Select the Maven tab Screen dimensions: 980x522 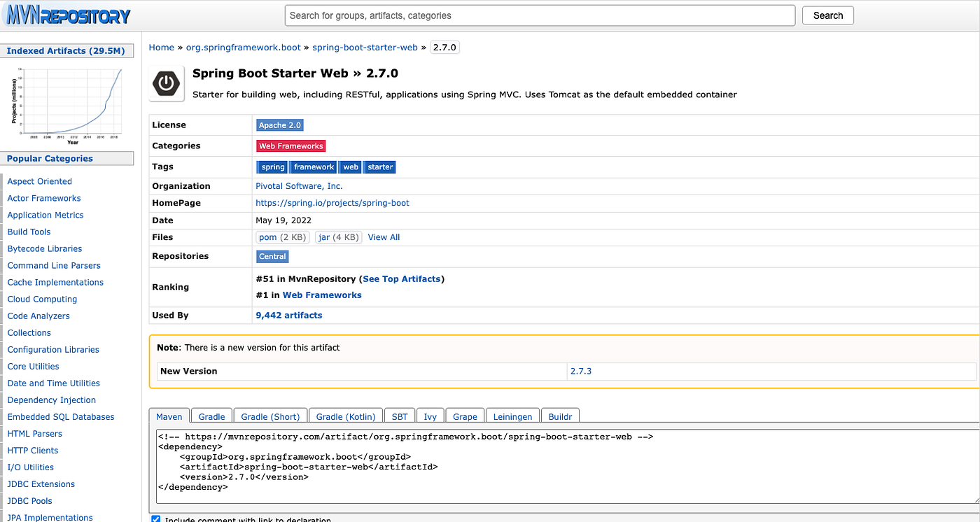(x=169, y=416)
